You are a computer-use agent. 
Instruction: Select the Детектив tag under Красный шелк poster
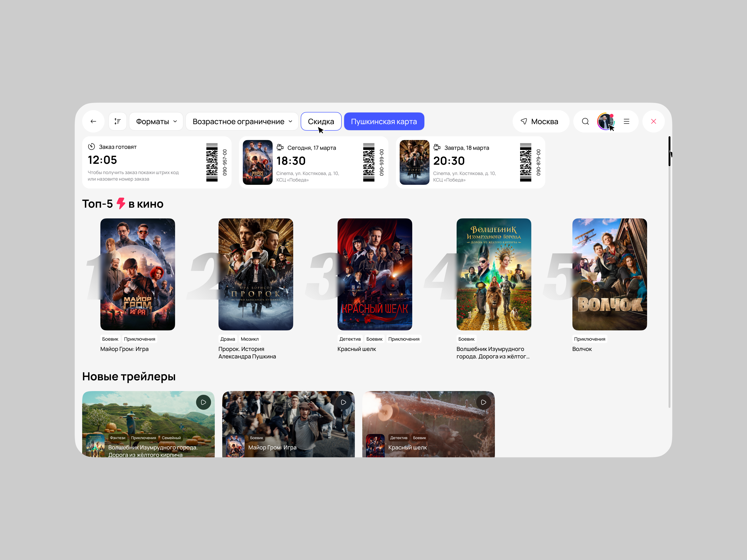click(x=350, y=339)
